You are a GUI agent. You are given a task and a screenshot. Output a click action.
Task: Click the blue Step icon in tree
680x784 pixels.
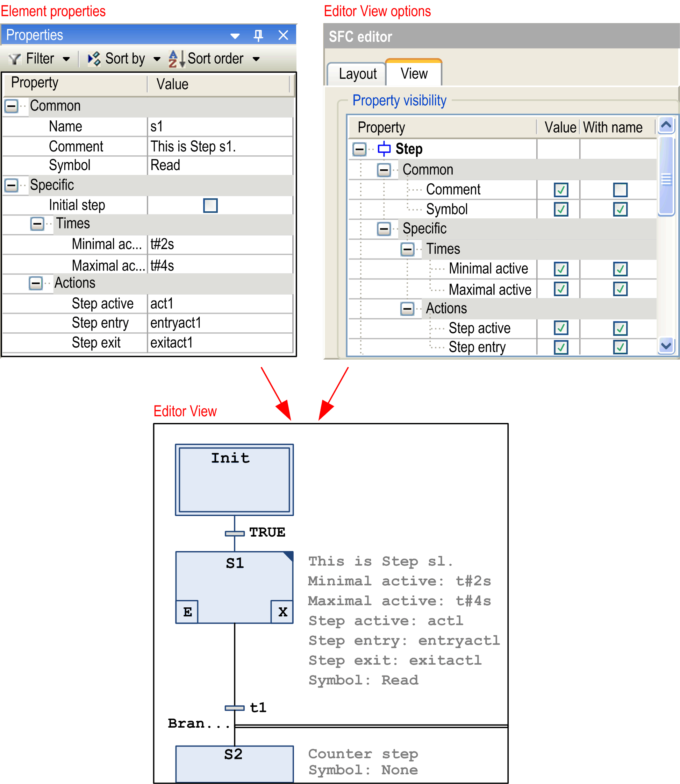384,149
